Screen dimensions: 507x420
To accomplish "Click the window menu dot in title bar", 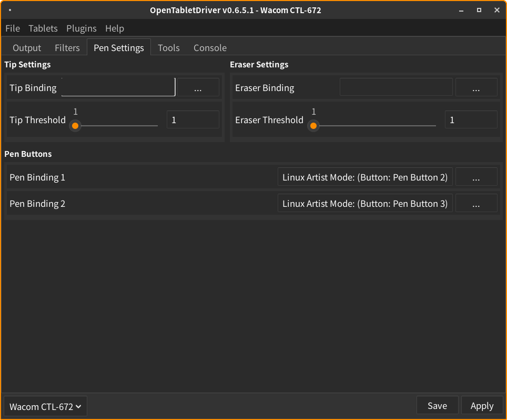I will pyautogui.click(x=10, y=10).
